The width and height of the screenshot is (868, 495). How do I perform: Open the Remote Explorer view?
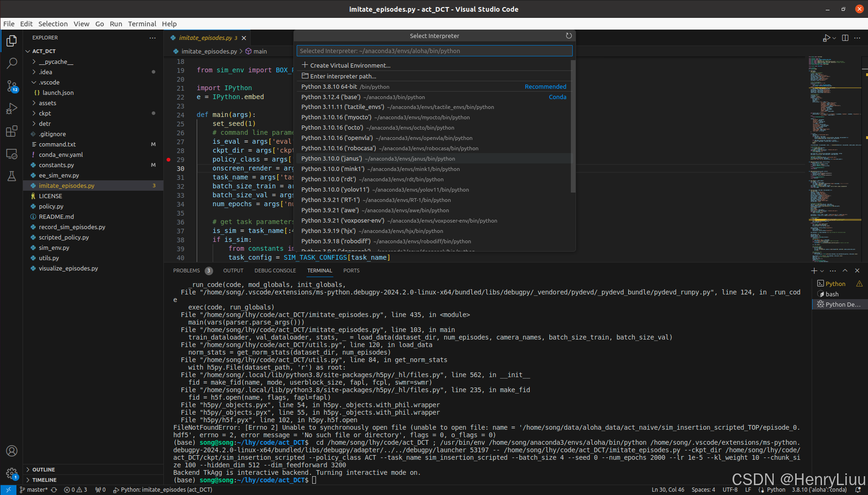tap(12, 154)
